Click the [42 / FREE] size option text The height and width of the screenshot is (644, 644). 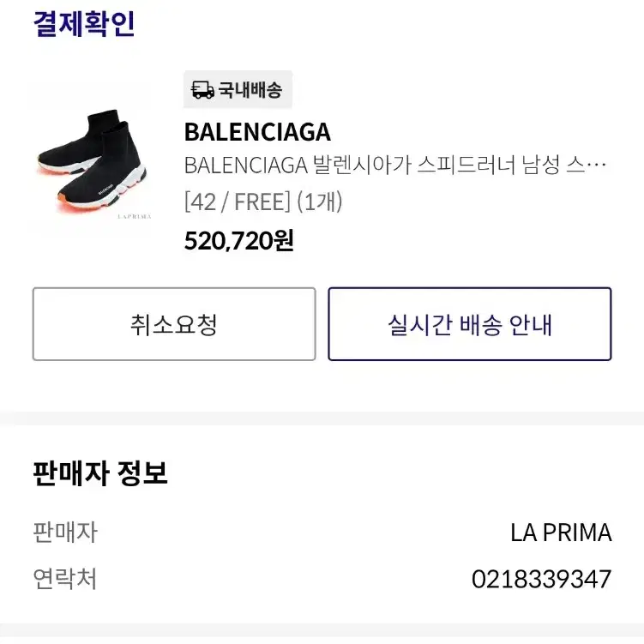238,202
